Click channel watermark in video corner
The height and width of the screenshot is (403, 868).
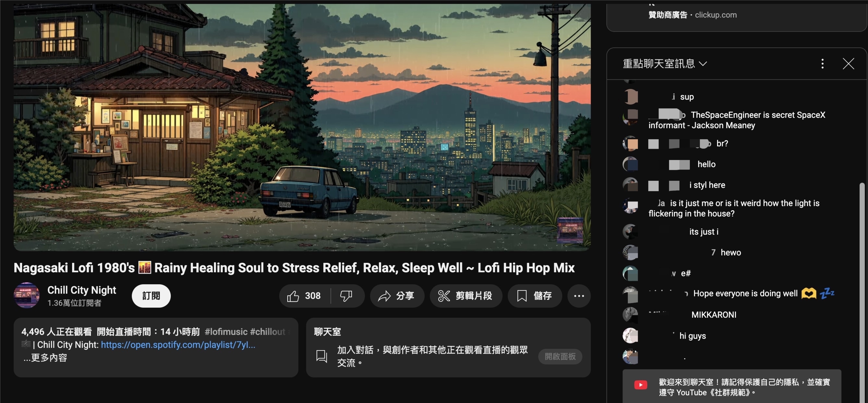click(570, 230)
